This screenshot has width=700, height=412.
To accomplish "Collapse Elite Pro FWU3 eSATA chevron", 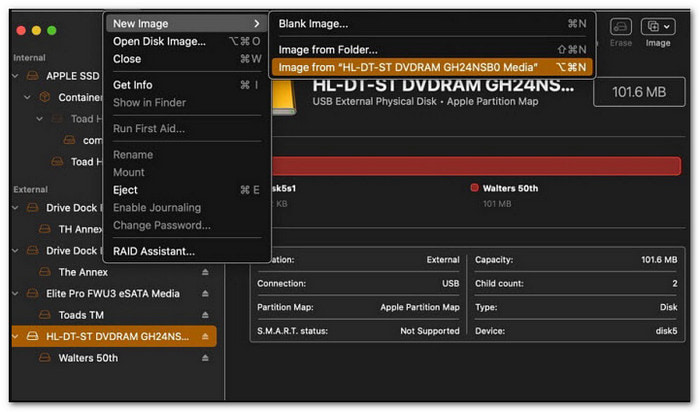I will (15, 293).
